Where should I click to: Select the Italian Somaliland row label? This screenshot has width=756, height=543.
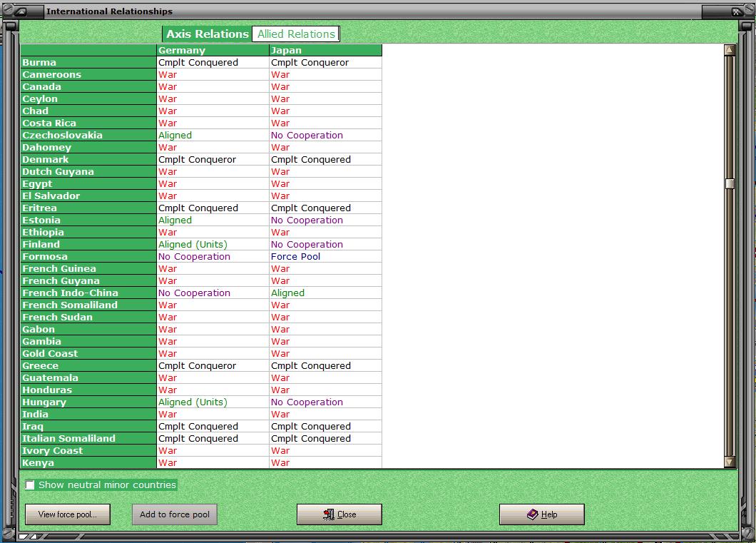coord(88,438)
